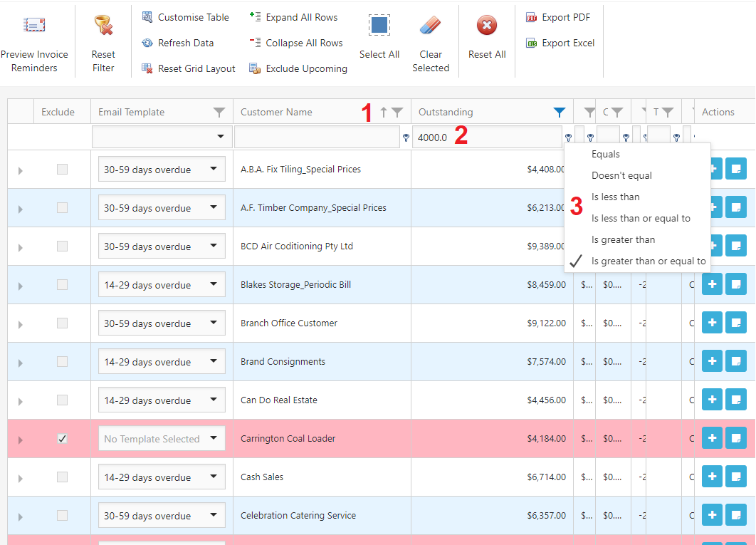
Task: Expand the Blakes Storage_Periodic Bill row
Action: (20, 286)
